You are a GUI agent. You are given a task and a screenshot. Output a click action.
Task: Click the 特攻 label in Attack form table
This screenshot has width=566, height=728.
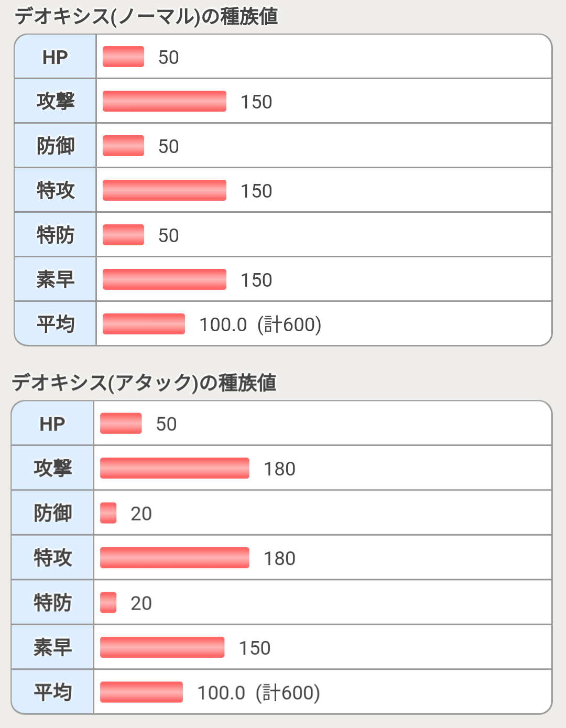pos(52,558)
